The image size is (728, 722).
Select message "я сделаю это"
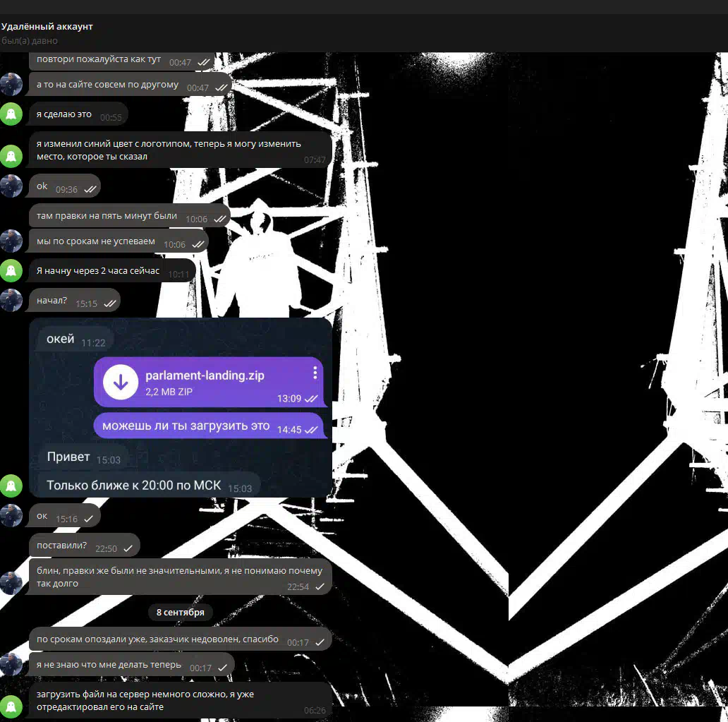[x=78, y=114]
